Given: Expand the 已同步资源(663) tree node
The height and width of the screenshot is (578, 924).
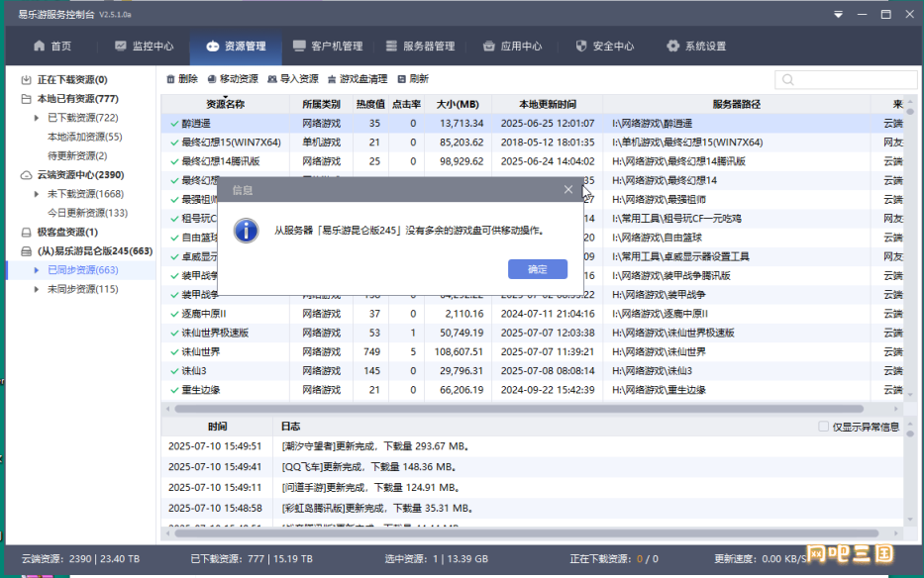Looking at the screenshot, I should point(37,270).
